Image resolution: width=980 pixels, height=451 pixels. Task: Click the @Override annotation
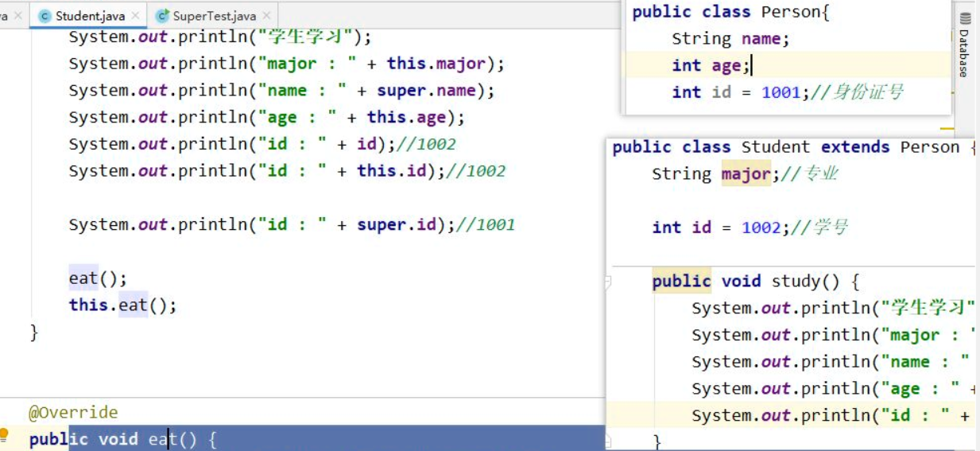[x=73, y=413]
